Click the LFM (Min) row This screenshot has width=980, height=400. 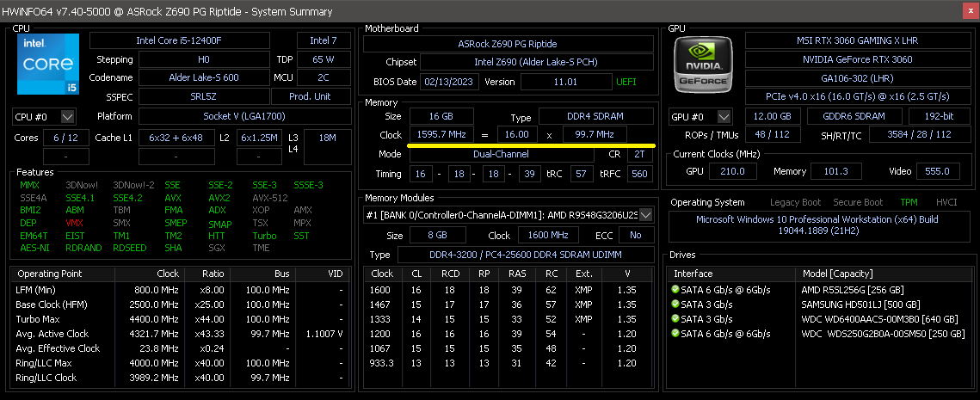click(x=179, y=290)
